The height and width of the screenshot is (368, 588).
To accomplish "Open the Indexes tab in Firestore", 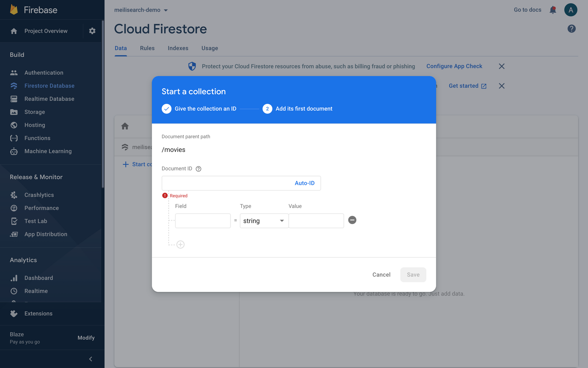I will click(178, 48).
